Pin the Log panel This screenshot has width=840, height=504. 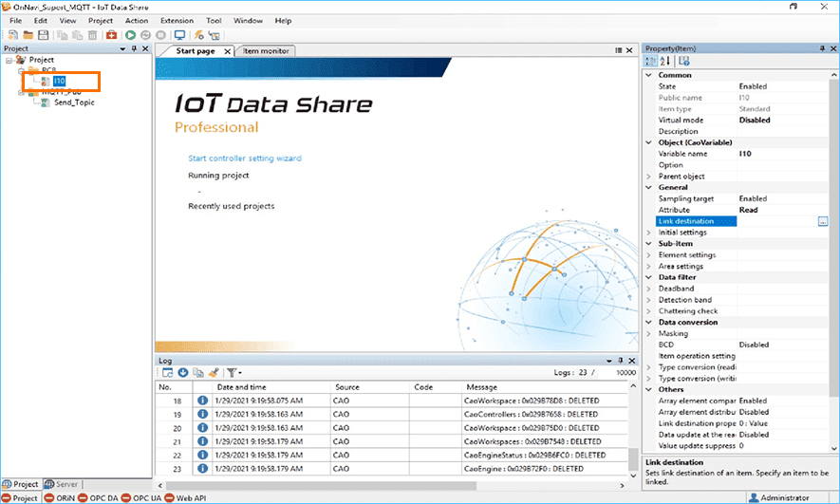click(x=621, y=361)
